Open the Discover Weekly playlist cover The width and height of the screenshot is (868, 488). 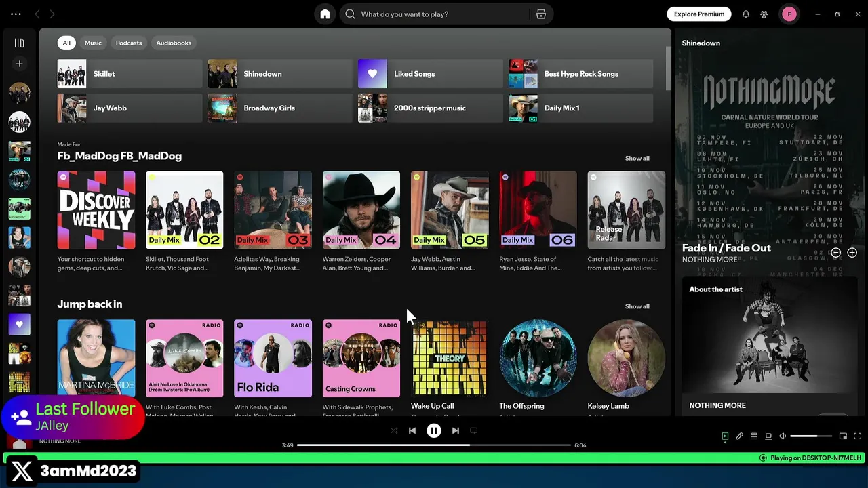[96, 210]
